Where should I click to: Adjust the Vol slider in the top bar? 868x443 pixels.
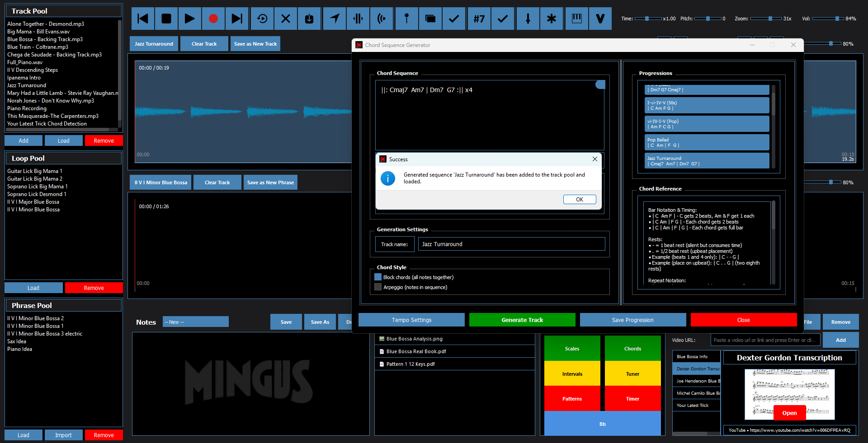[836, 19]
